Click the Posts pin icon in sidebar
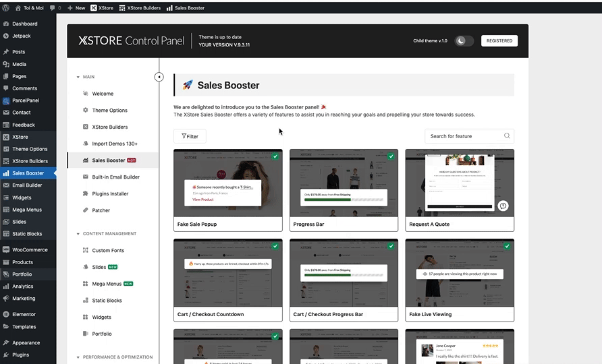Viewport: 602px width, 364px height. 6,52
